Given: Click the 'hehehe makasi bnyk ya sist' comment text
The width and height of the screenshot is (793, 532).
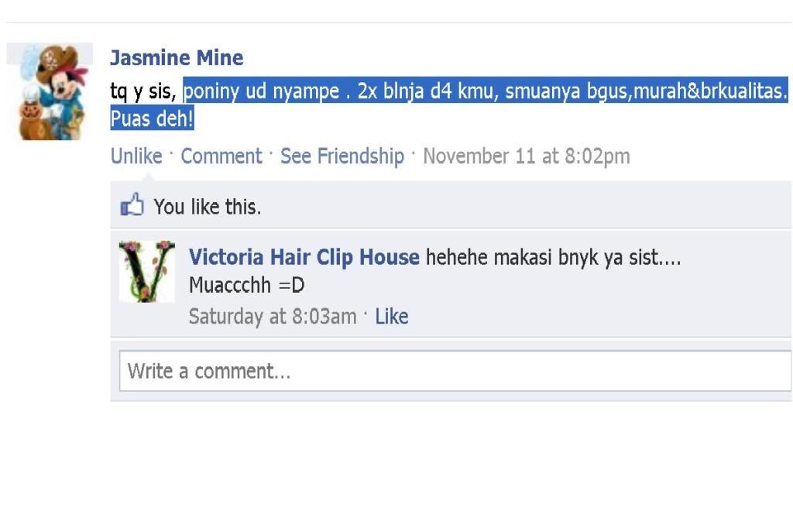Looking at the screenshot, I should click(553, 257).
